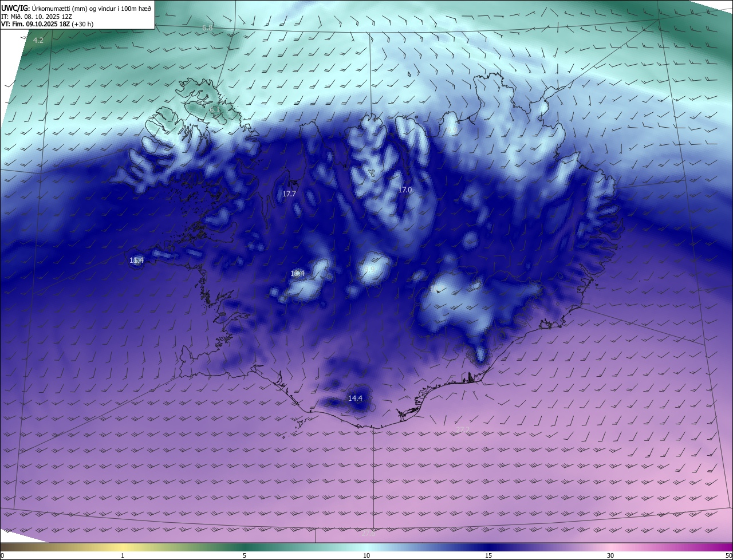
Task: Click the colorbar tick labeled 1
Action: tap(123, 555)
